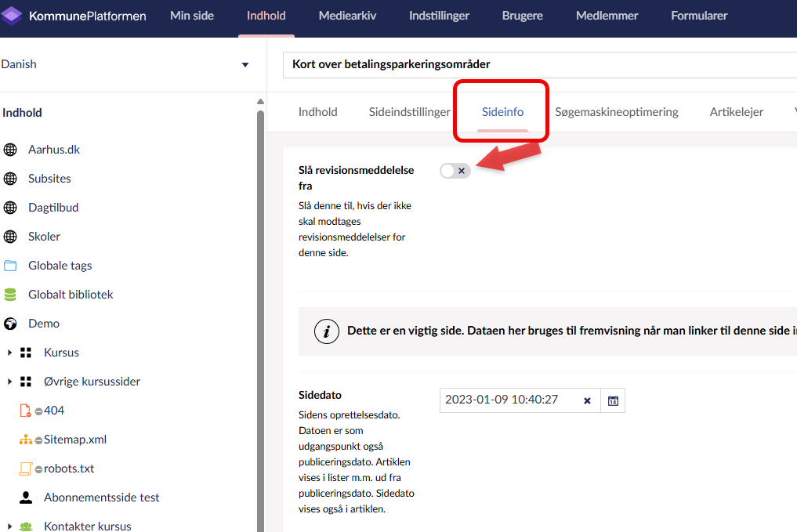Switch to the Sideindstillinger tab

[409, 112]
